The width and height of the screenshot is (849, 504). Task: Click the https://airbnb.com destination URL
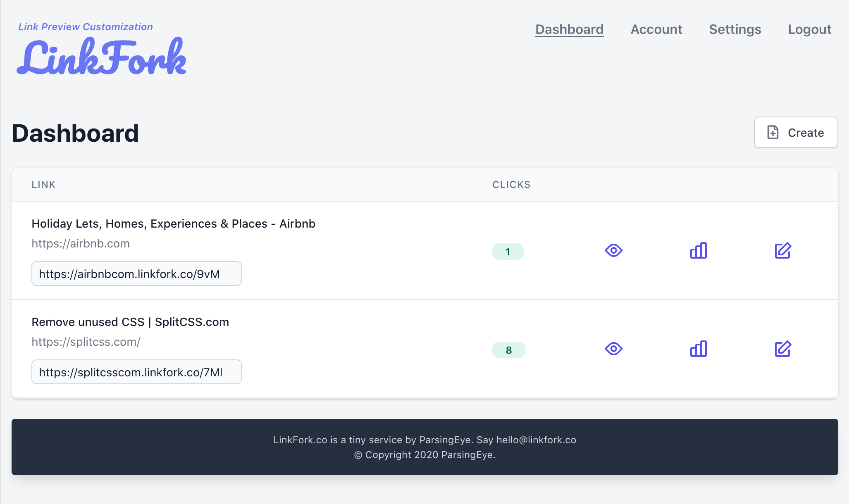[x=81, y=243]
